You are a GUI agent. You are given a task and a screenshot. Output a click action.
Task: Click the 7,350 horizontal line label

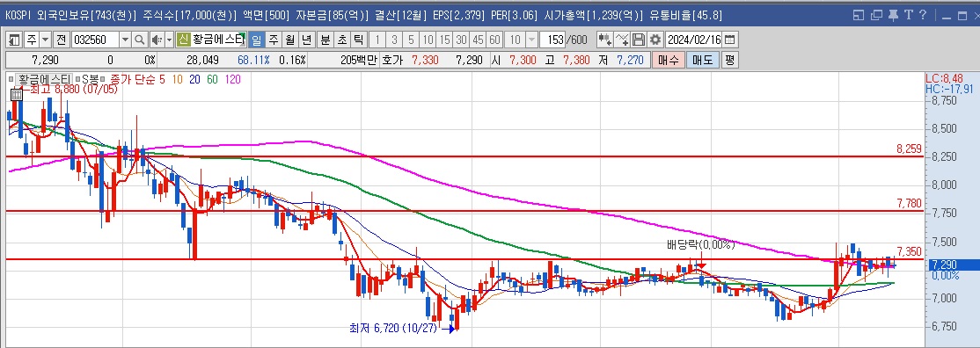click(909, 252)
